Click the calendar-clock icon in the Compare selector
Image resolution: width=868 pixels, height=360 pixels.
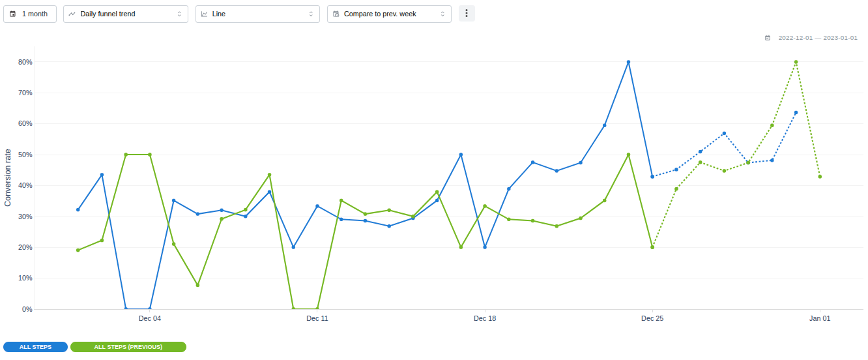pos(336,14)
